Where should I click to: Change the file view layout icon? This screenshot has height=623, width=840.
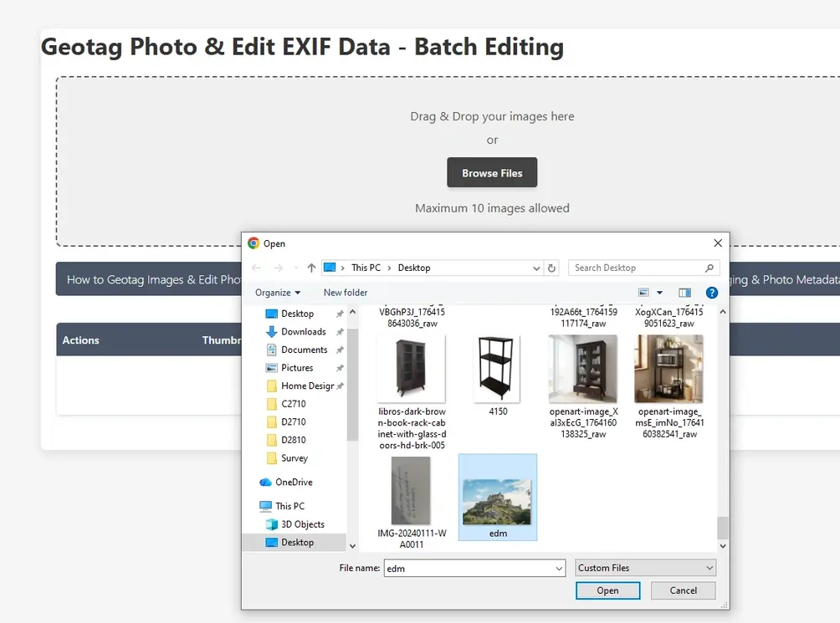[645, 292]
